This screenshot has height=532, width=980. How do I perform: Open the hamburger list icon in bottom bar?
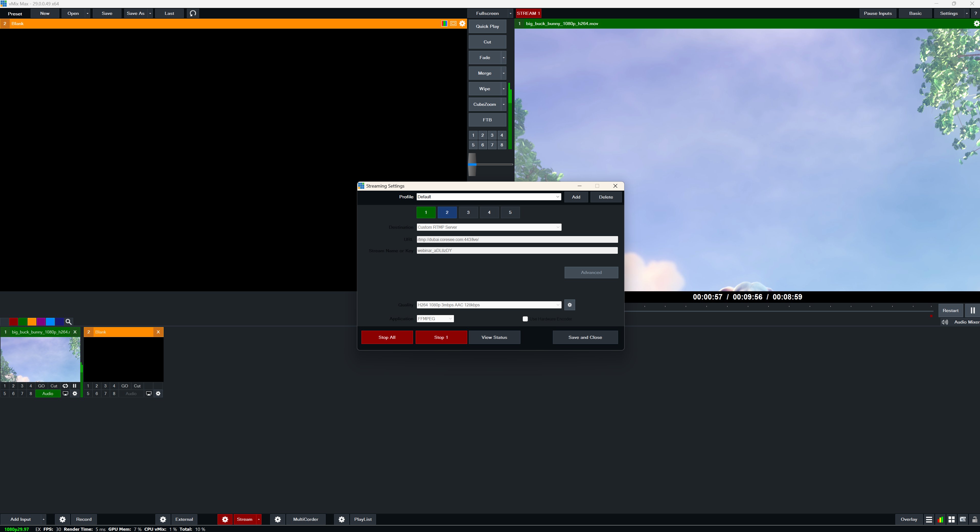coord(929,519)
